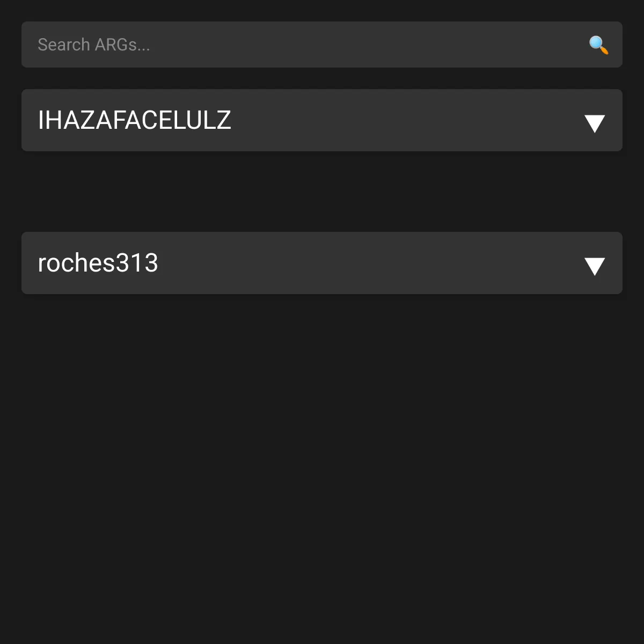644x644 pixels.
Task: Open the IHAZAFACELULZ section header
Action: 322,120
